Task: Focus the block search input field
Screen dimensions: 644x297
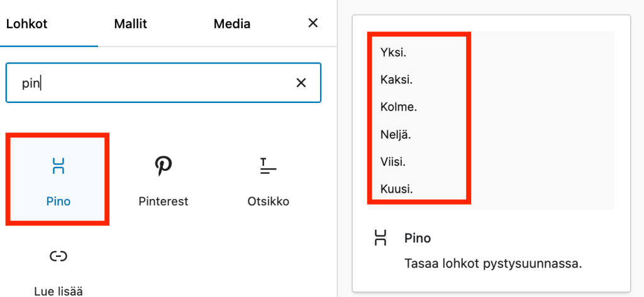Action: pyautogui.click(x=164, y=83)
